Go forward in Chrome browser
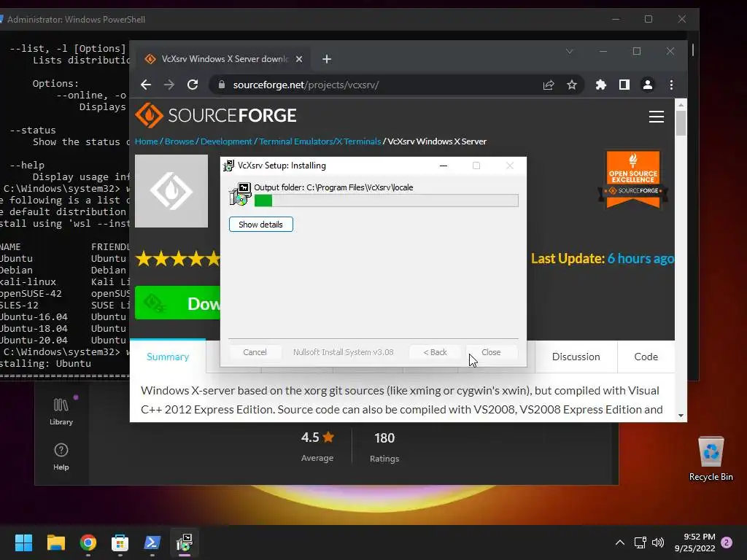The height and width of the screenshot is (560, 747). coord(169,85)
